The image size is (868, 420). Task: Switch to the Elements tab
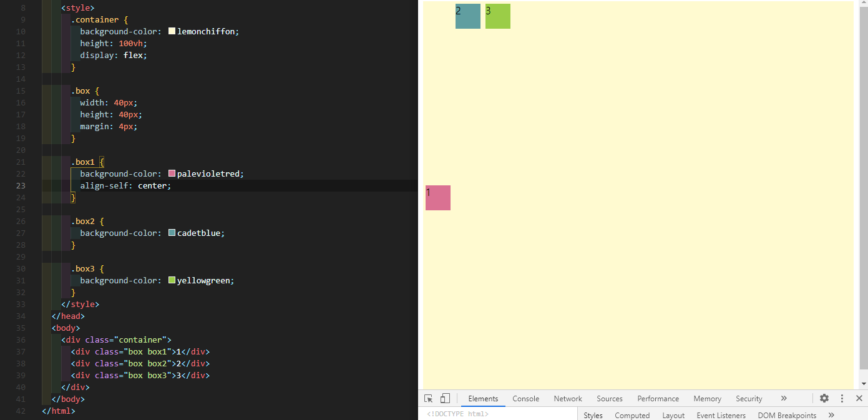[483, 399]
